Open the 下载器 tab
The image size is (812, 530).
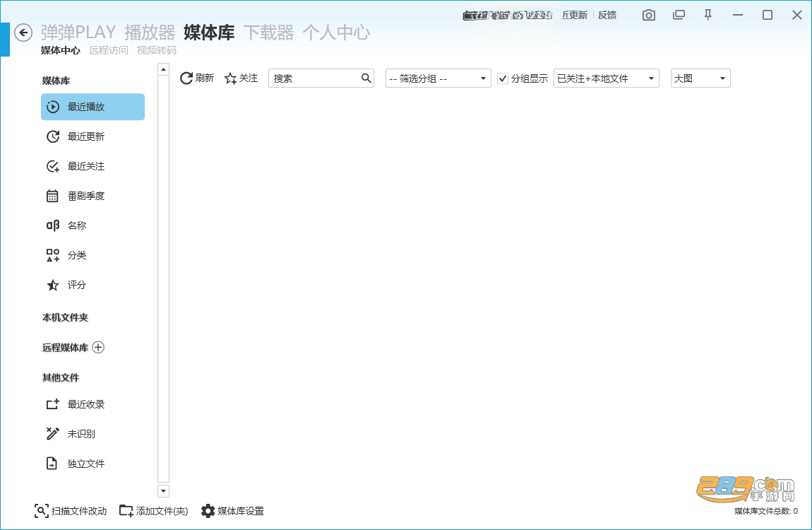point(269,33)
